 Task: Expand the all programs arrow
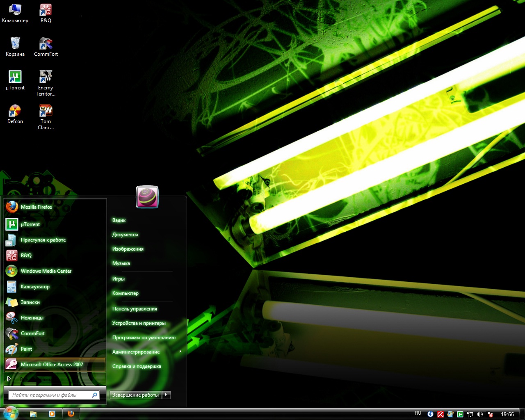click(x=9, y=379)
